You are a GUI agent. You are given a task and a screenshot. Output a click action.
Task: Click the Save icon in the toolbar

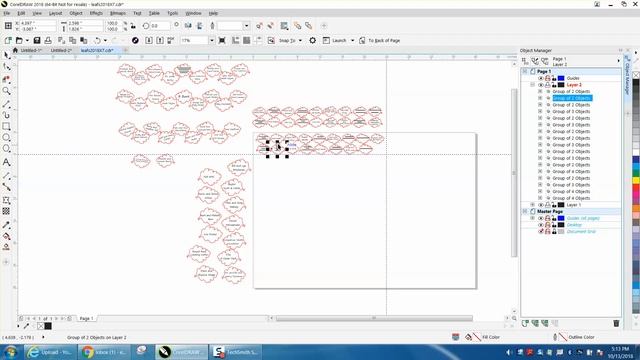pos(37,40)
